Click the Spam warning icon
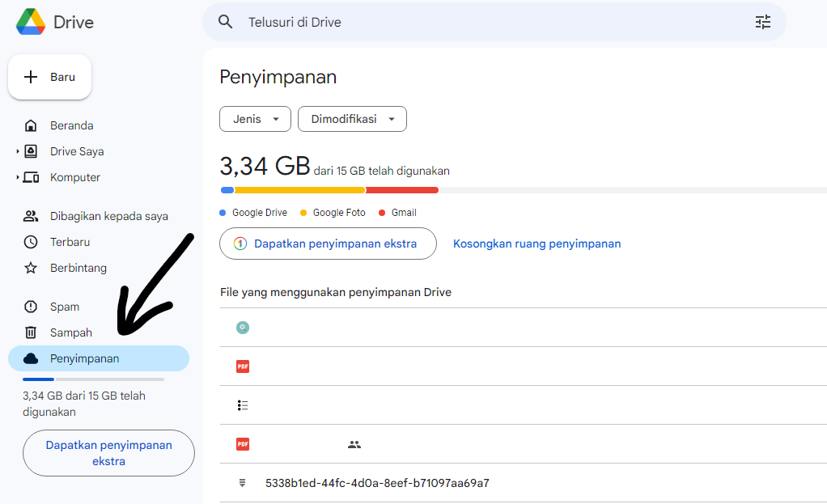The width and height of the screenshot is (827, 504). click(31, 307)
